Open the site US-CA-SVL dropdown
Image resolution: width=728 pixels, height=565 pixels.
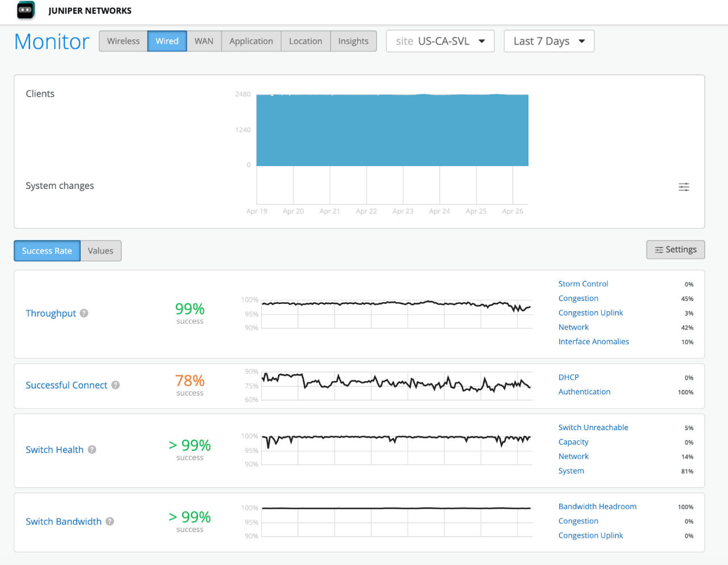click(x=440, y=41)
